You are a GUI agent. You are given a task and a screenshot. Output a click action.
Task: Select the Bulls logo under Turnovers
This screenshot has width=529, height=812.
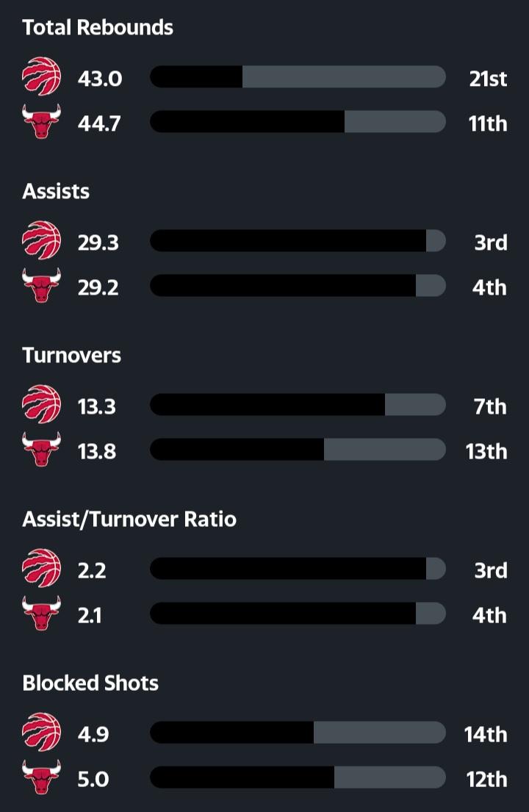click(41, 450)
